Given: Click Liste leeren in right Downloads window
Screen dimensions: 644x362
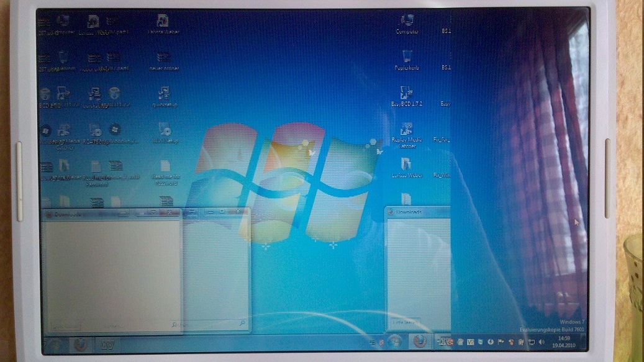Looking at the screenshot, I should [x=405, y=323].
